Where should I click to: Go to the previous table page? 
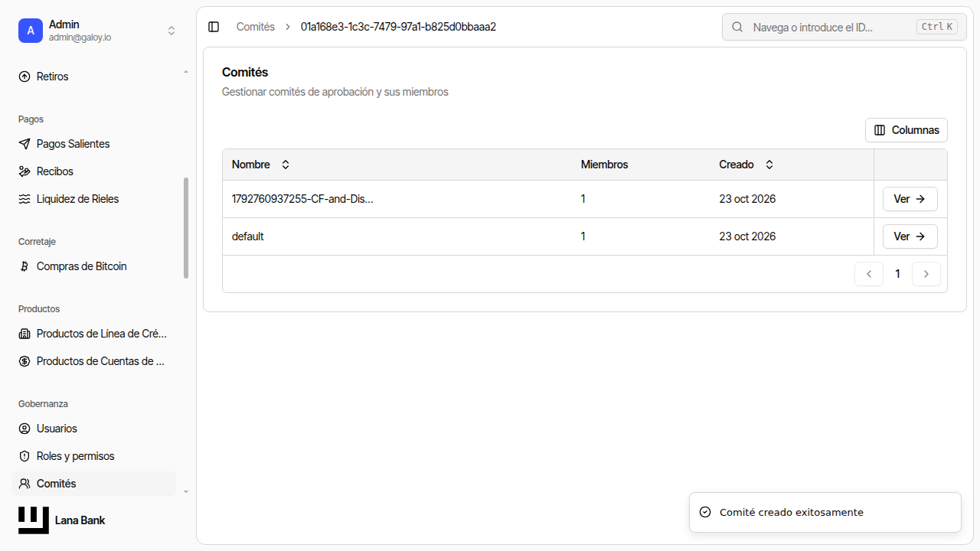[869, 274]
